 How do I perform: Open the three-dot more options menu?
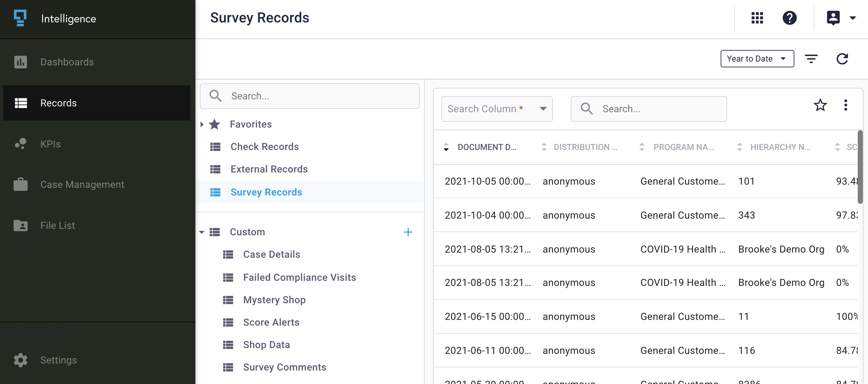click(x=846, y=105)
